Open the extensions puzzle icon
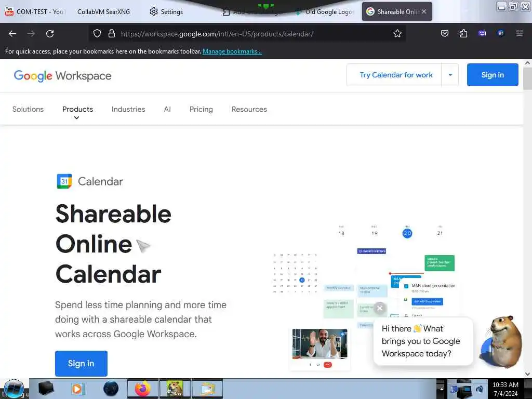Screen dimensions: 532x399 [463, 33]
